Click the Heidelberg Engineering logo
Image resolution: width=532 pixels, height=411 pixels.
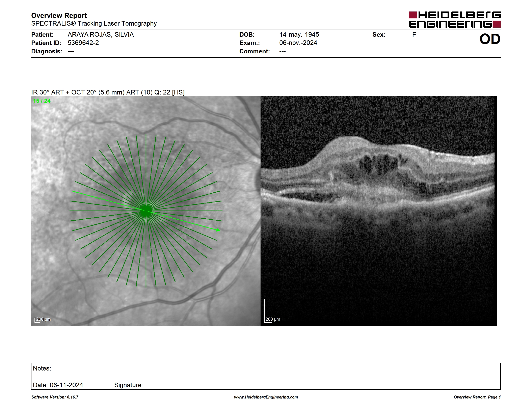tap(455, 20)
